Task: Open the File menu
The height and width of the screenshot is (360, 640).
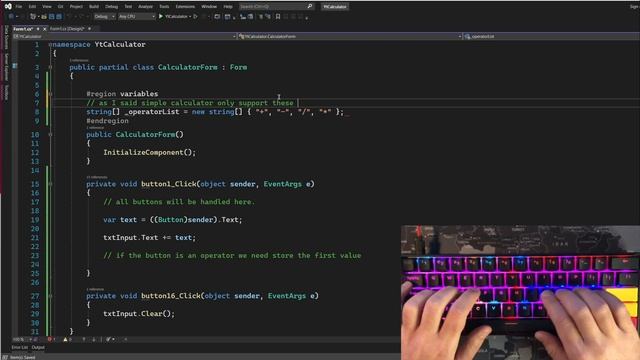Action: click(x=19, y=7)
